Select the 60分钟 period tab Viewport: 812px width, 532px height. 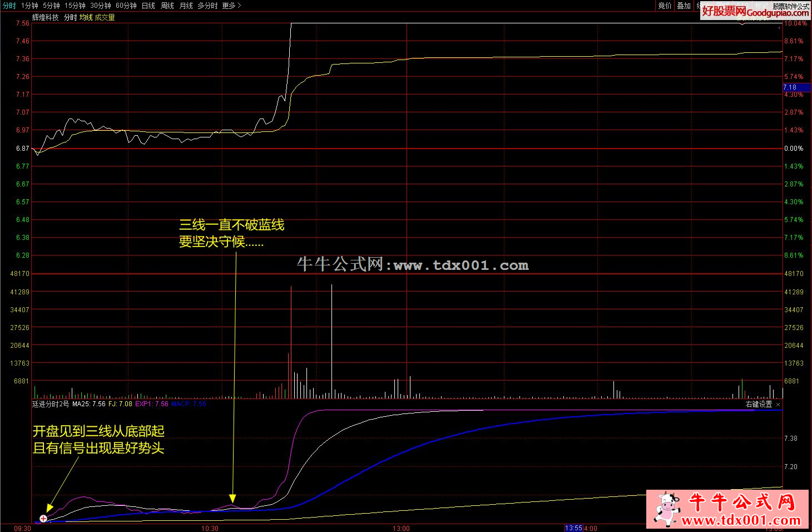coord(126,6)
